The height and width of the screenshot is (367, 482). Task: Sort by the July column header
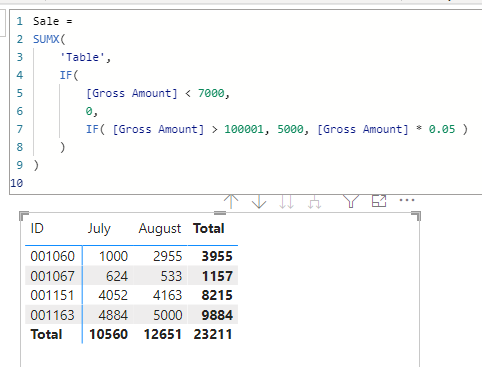pos(99,229)
